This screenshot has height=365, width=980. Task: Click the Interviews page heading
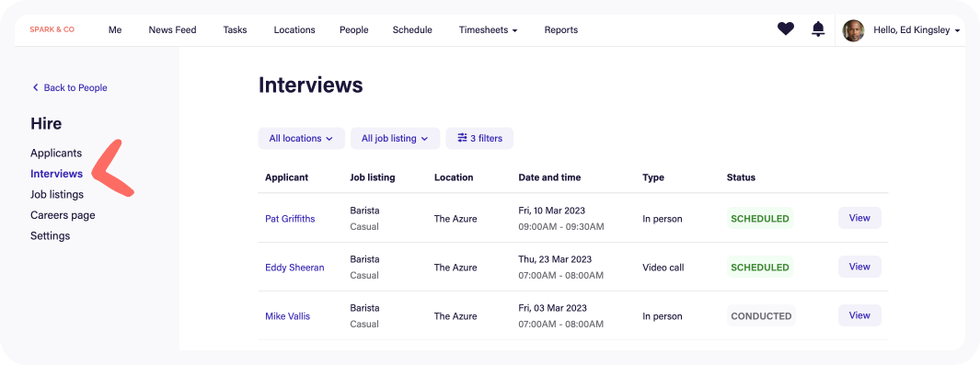pyautogui.click(x=311, y=85)
